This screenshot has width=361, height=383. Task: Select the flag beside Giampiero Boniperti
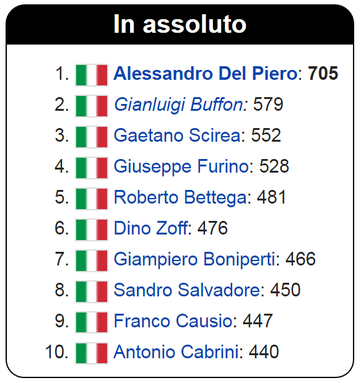tap(92, 261)
